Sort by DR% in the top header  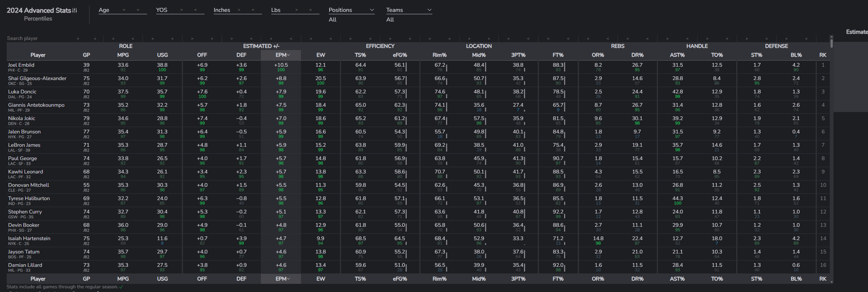coord(637,55)
